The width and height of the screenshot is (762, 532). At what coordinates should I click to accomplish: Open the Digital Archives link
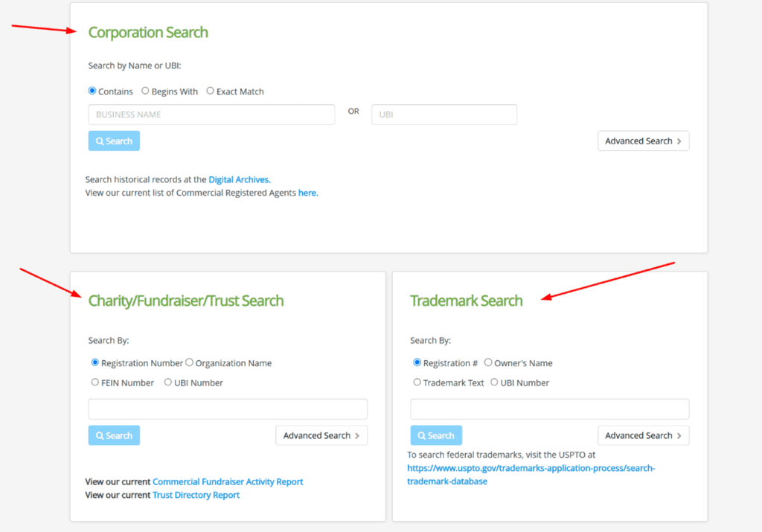click(x=239, y=179)
